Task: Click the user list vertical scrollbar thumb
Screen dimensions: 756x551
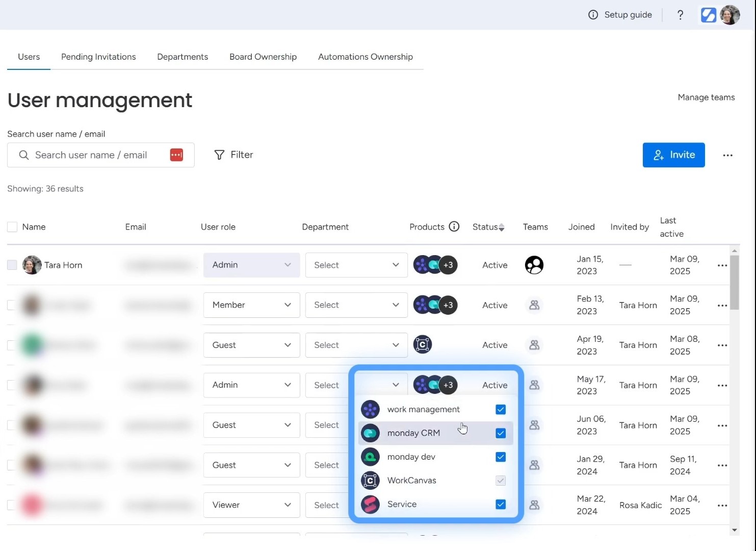Action: 734,282
